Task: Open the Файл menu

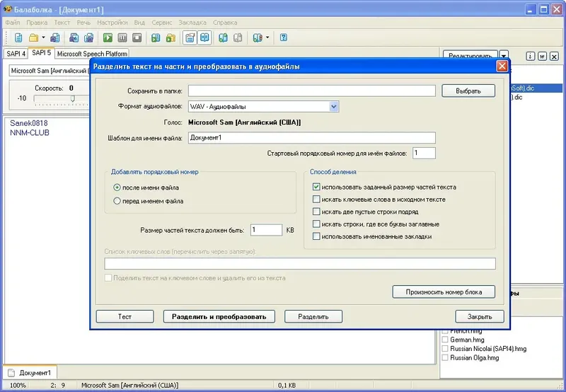Action: pyautogui.click(x=13, y=23)
